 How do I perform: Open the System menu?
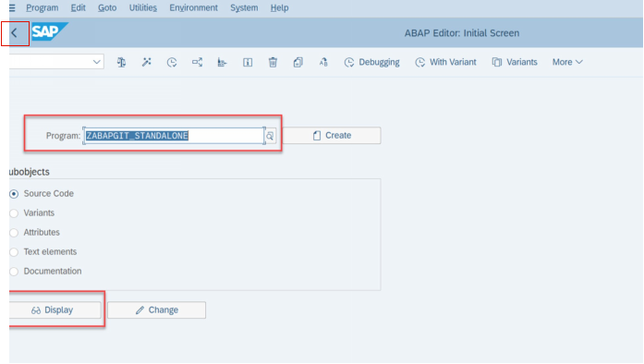[244, 7]
